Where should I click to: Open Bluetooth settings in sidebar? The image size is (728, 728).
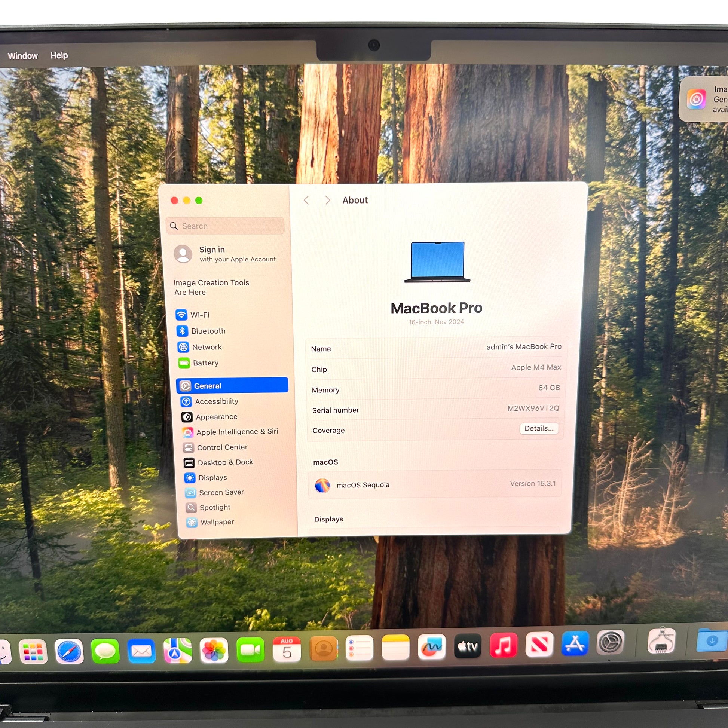point(201,331)
